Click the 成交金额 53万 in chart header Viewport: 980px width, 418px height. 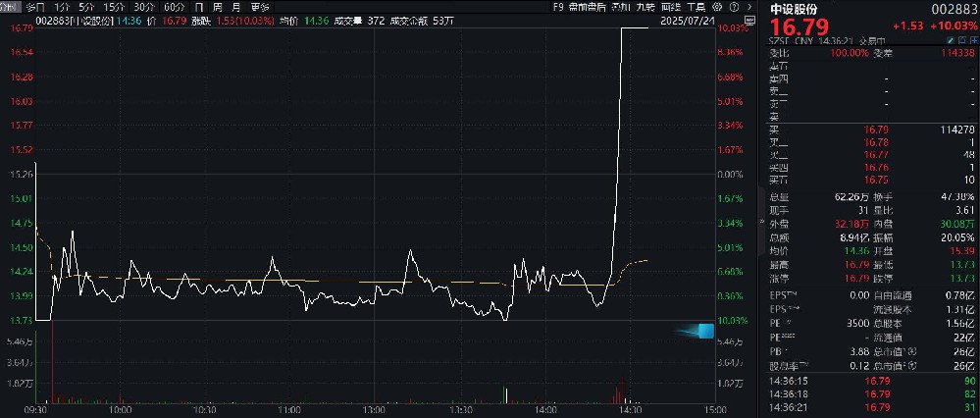pyautogui.click(x=423, y=20)
